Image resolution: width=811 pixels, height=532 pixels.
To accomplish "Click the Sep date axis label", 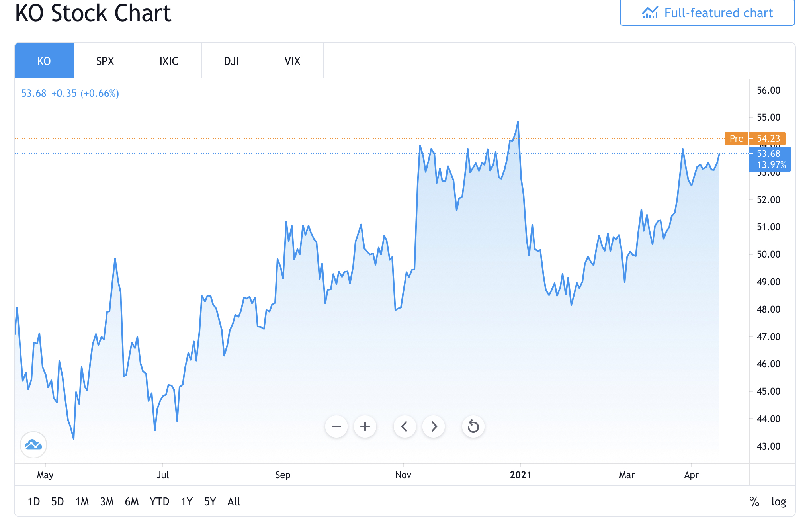I will click(283, 475).
